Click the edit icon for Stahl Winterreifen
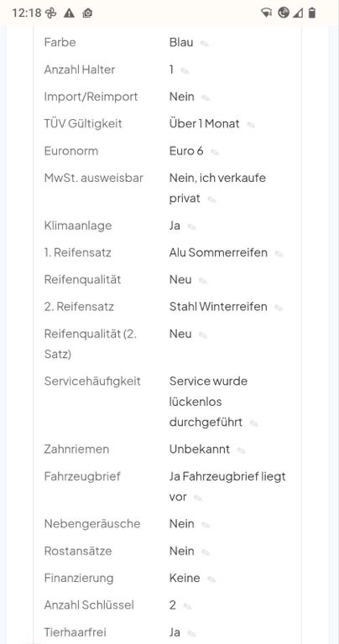 click(x=279, y=308)
